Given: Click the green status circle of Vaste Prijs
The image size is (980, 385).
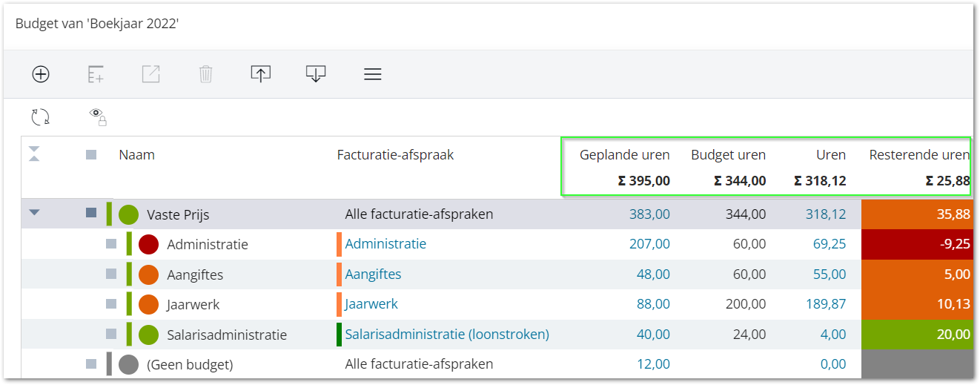Looking at the screenshot, I should pyautogui.click(x=129, y=215).
